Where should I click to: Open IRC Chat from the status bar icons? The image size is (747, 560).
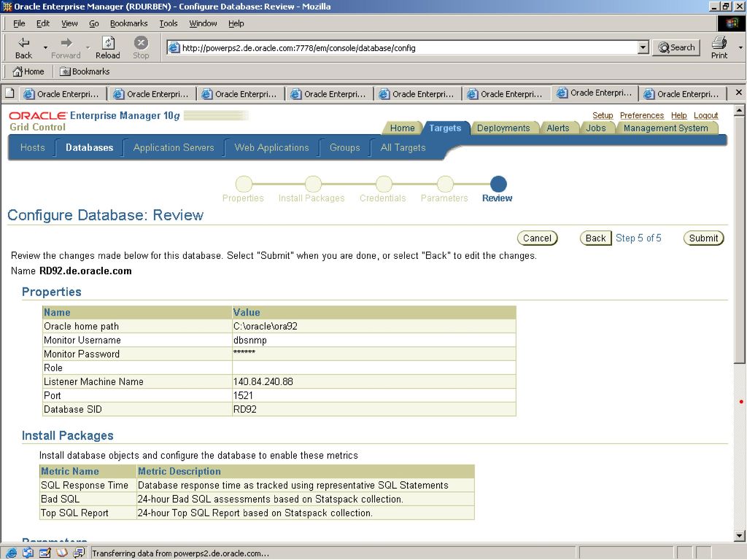pyautogui.click(x=79, y=553)
